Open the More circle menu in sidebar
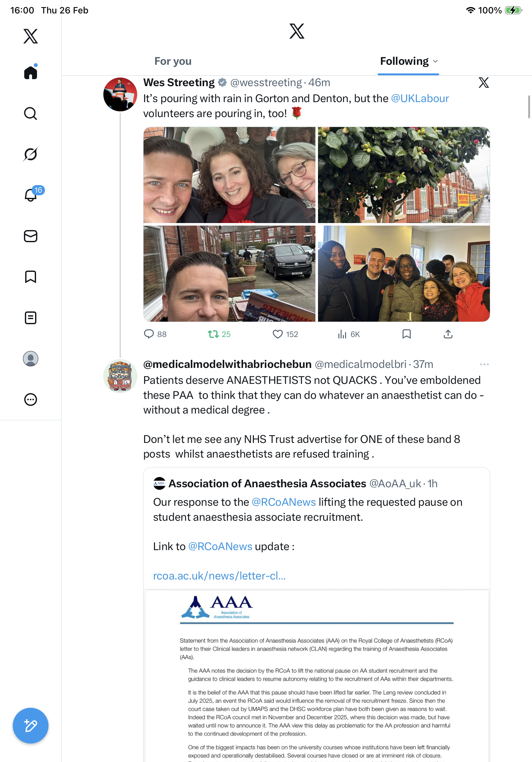 tap(31, 400)
